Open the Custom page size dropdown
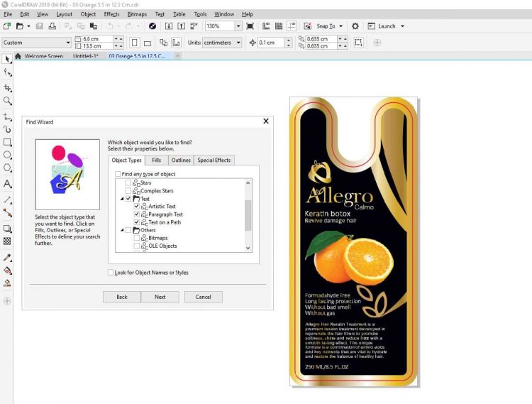 pos(68,43)
